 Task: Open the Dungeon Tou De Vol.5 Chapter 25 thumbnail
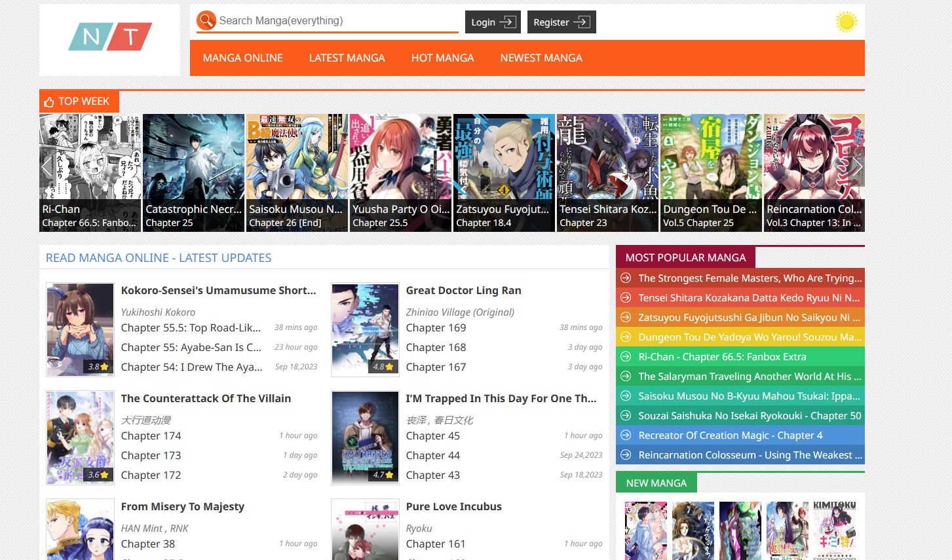click(x=711, y=173)
